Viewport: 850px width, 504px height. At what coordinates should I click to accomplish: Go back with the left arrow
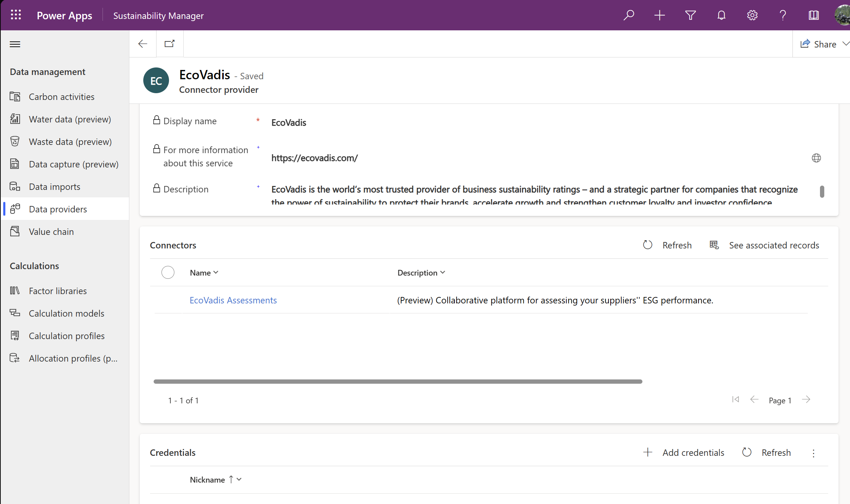click(143, 44)
